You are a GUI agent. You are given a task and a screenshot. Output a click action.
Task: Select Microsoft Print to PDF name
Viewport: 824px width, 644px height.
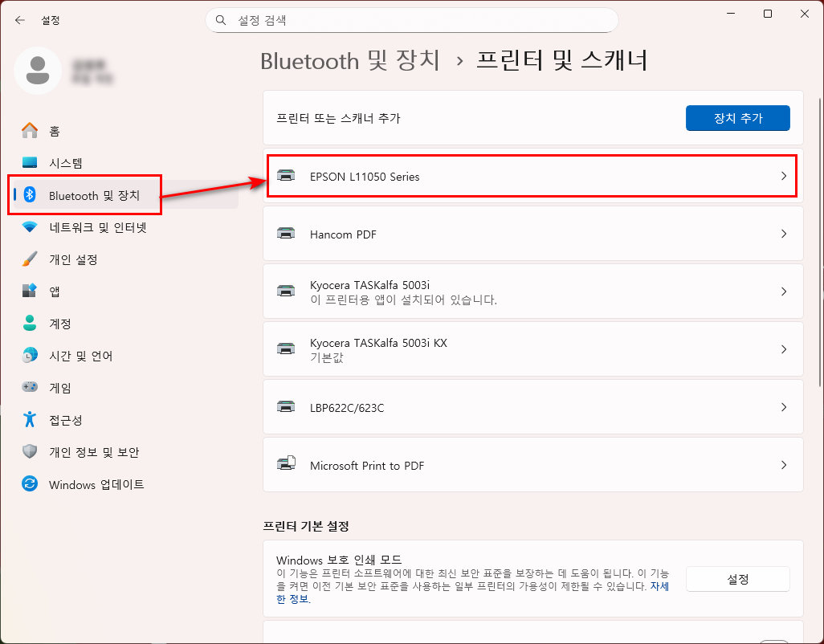point(367,466)
